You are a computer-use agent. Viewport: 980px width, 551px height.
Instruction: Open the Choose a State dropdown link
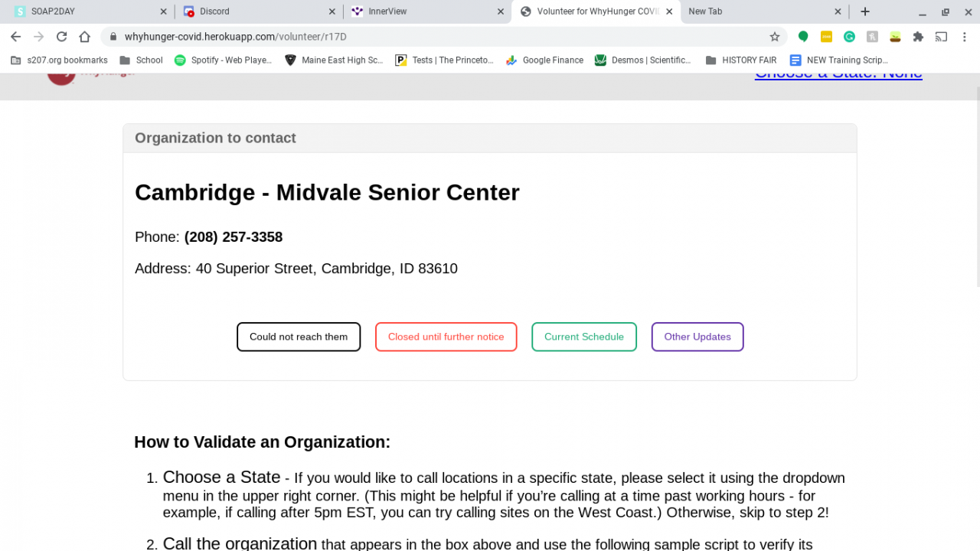point(838,74)
